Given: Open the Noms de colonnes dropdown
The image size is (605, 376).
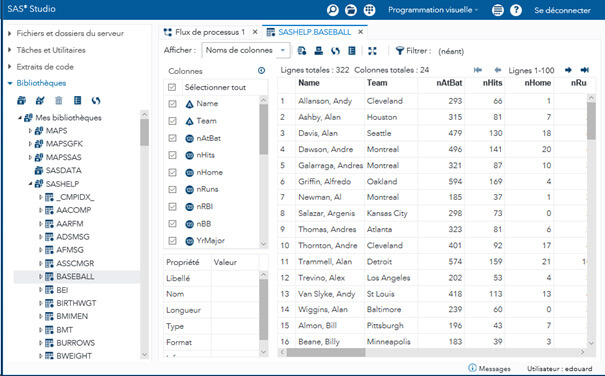Looking at the screenshot, I should tap(245, 50).
